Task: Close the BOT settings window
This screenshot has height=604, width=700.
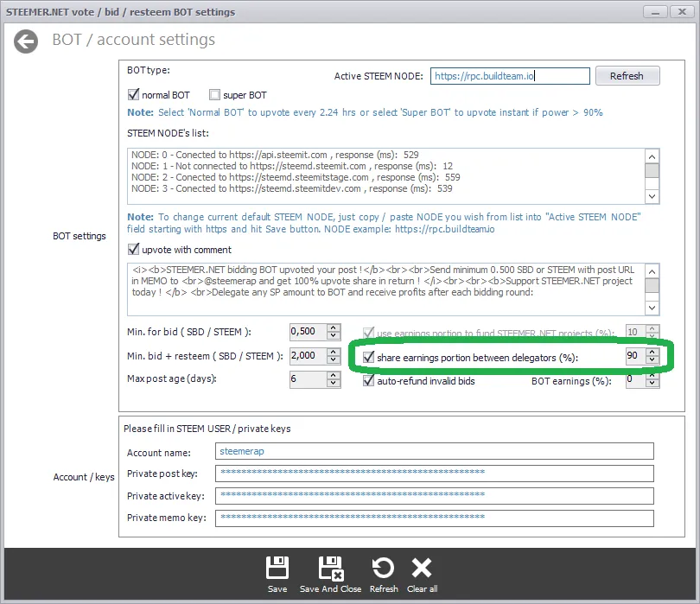Action: pyautogui.click(x=682, y=12)
